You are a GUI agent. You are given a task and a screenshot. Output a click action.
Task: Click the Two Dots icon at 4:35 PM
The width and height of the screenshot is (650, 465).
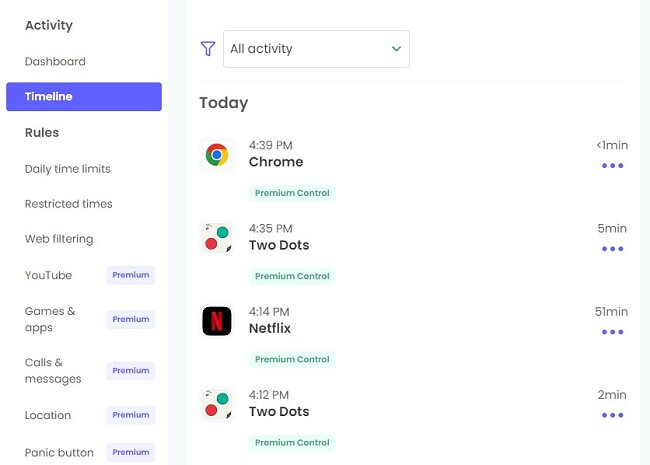[x=217, y=238]
